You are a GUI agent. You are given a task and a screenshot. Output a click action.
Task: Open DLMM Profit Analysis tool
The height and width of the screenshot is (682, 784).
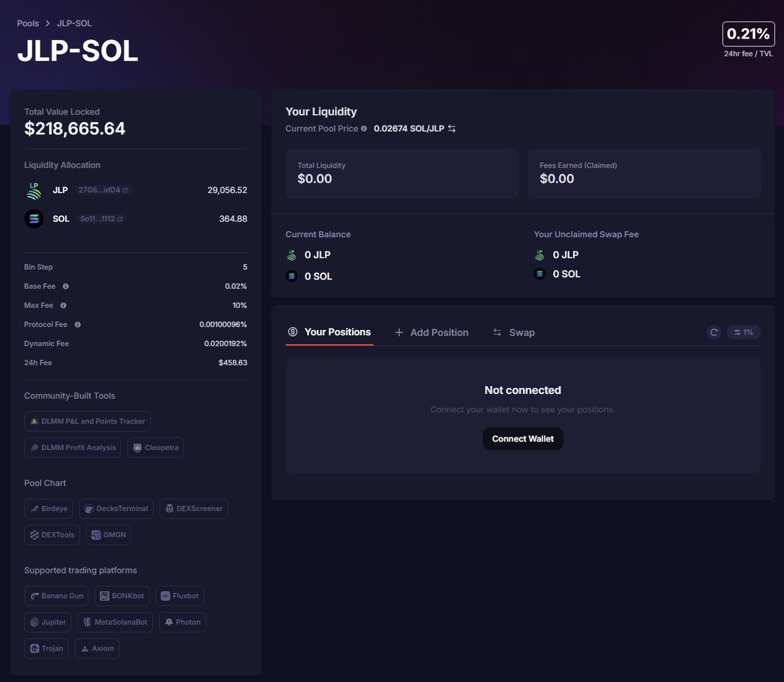click(73, 447)
